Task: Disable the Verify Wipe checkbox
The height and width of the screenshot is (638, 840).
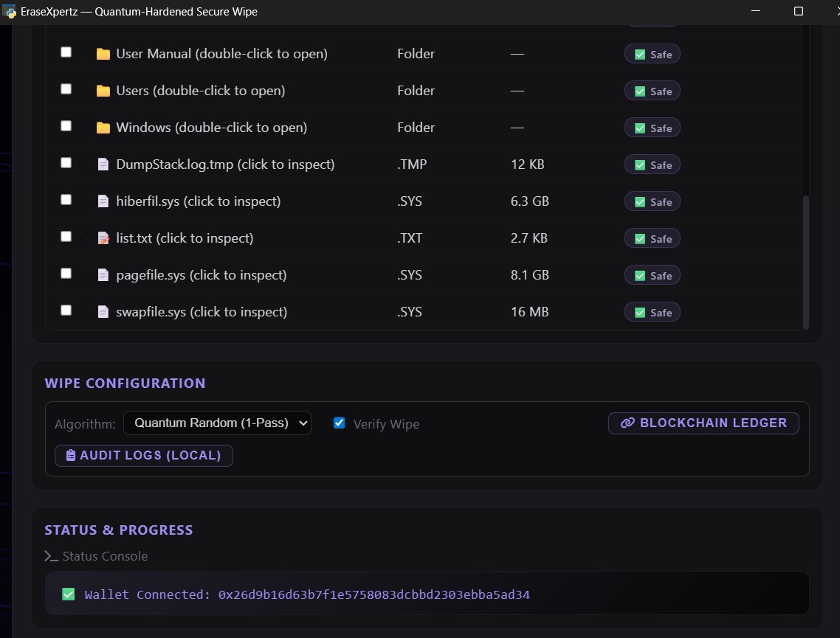Action: [339, 423]
